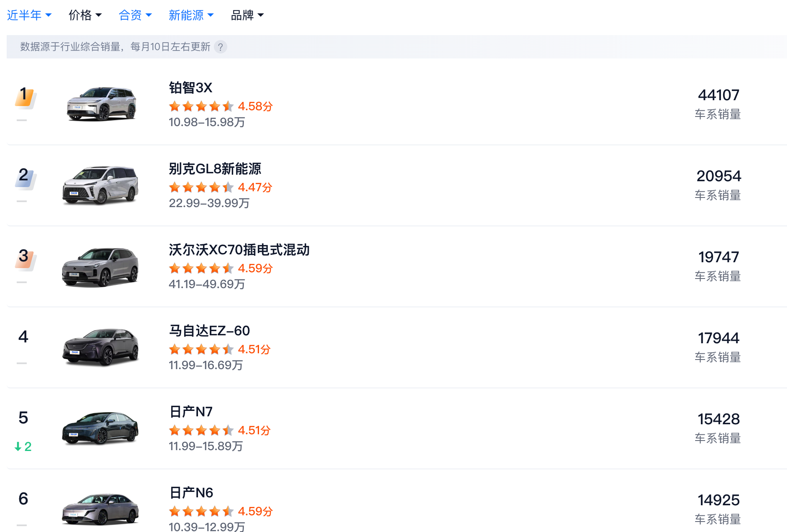
Task: Click the 沃尔沃XC70插电式混动 title link
Action: point(239,250)
